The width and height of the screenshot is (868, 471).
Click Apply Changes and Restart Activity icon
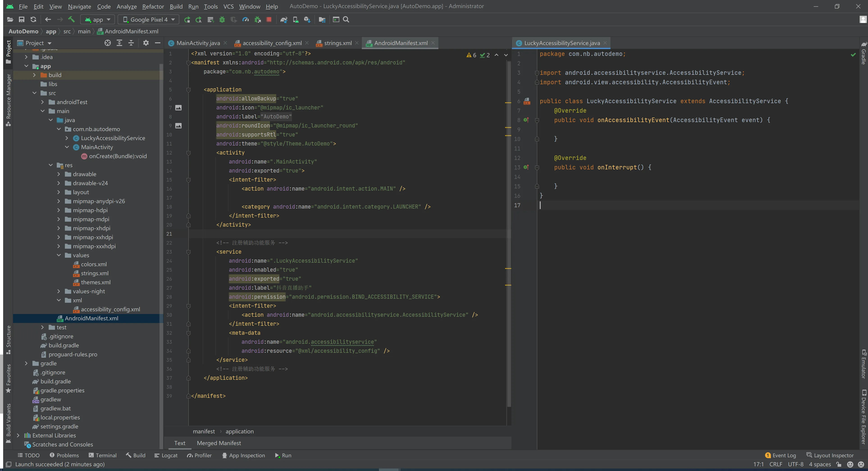(198, 20)
